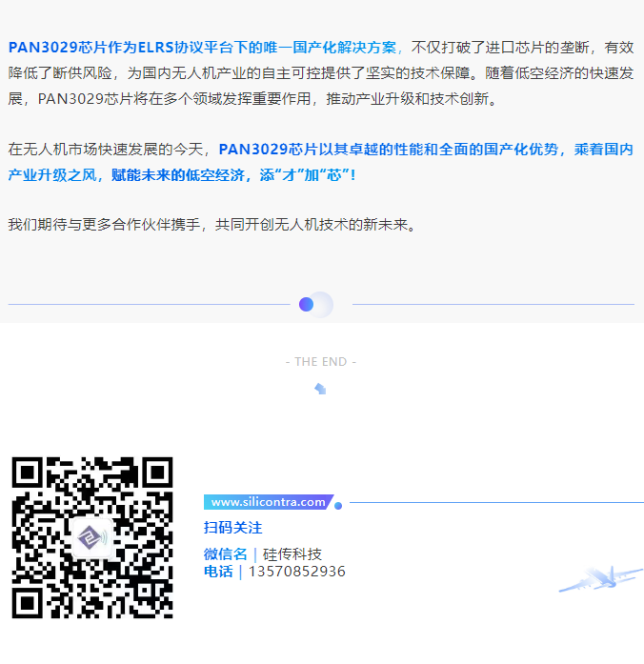Click the QR code image
Screen dimensions: 644x664
(x=92, y=537)
